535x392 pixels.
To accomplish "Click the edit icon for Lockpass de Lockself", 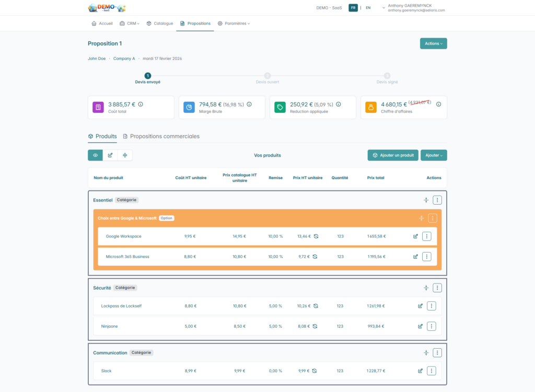I will click(x=420, y=306).
